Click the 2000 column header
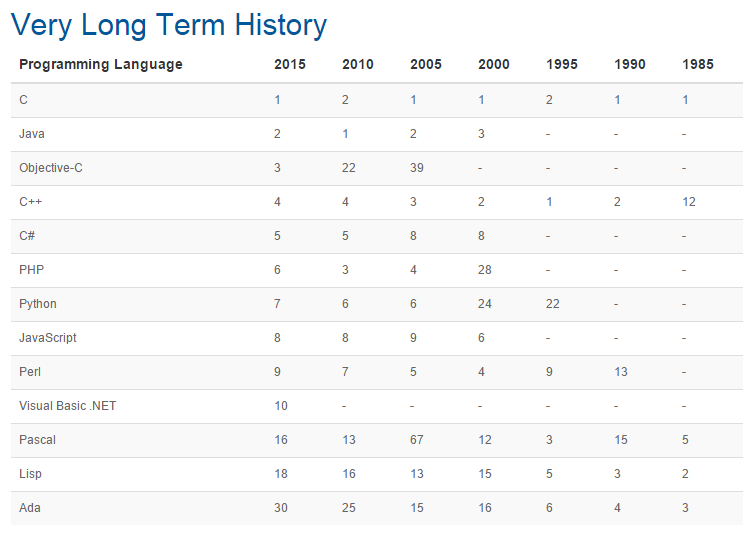This screenshot has height=536, width=755. (x=494, y=65)
